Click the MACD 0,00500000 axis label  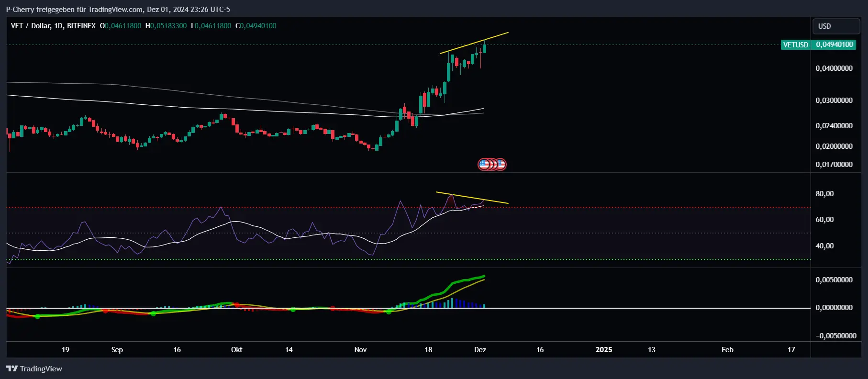pos(834,280)
